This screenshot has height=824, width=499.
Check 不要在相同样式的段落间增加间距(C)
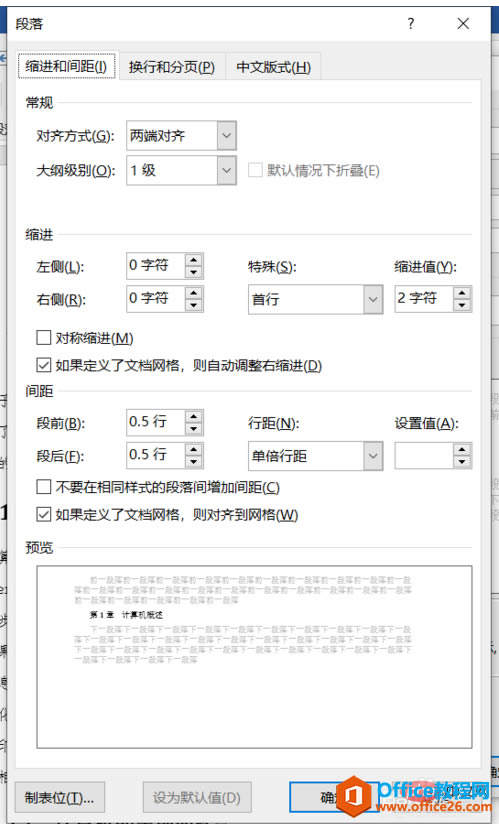(x=44, y=487)
